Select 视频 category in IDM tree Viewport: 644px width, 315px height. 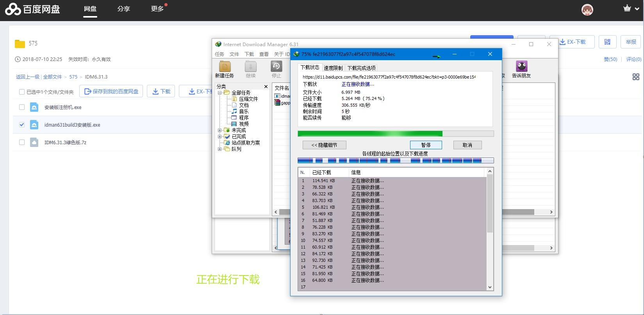point(244,124)
